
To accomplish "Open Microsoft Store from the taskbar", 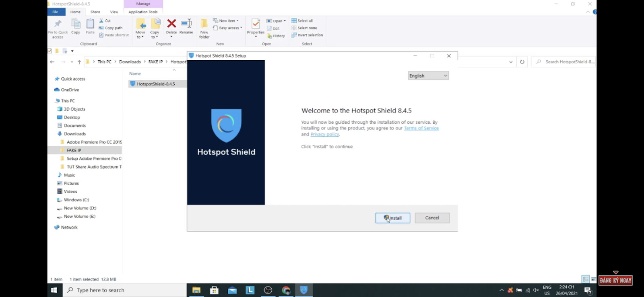I will tap(214, 290).
